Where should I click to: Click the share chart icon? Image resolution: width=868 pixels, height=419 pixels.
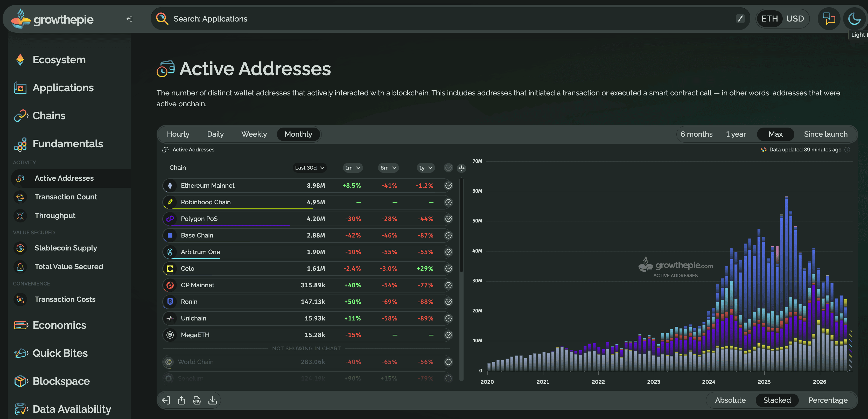coord(181,400)
